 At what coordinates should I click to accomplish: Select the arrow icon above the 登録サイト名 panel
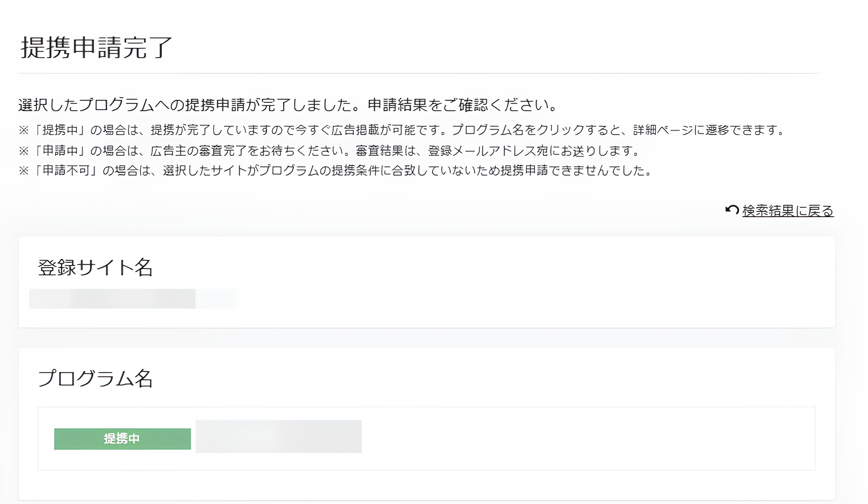[x=732, y=210]
